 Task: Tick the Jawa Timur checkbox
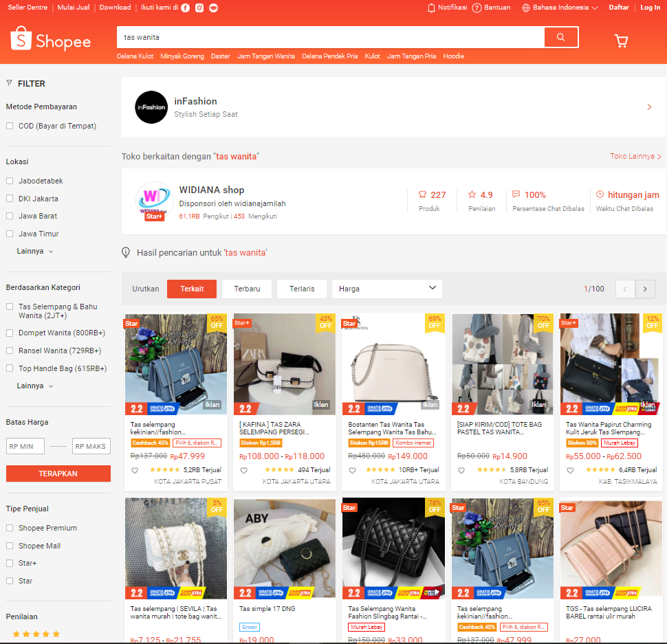pyautogui.click(x=10, y=234)
